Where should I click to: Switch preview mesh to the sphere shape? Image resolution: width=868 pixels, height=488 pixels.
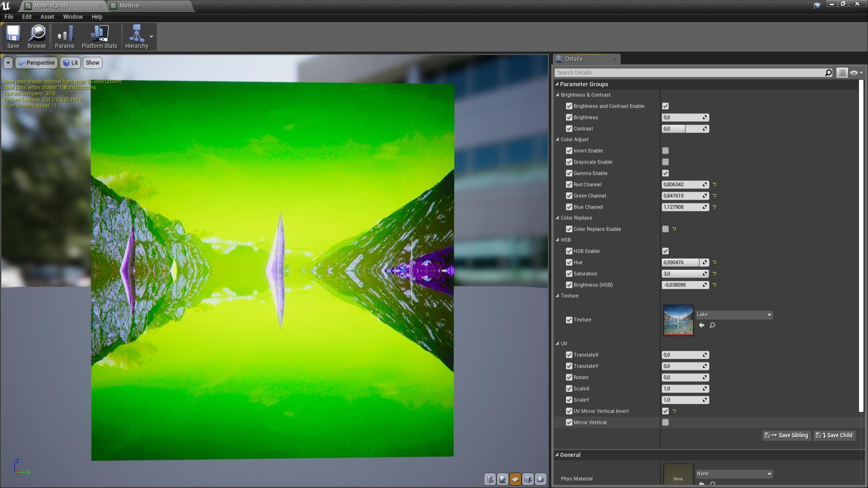(502, 480)
